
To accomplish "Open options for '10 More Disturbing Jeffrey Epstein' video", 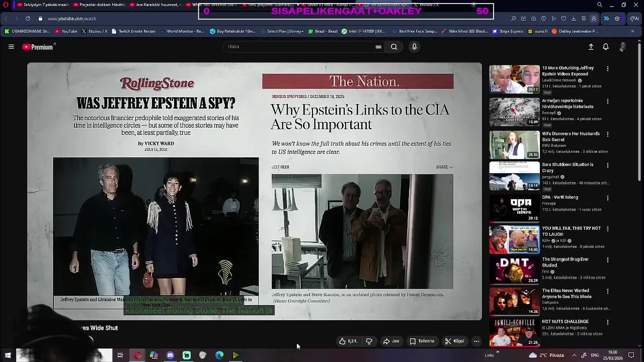I will click(x=608, y=69).
